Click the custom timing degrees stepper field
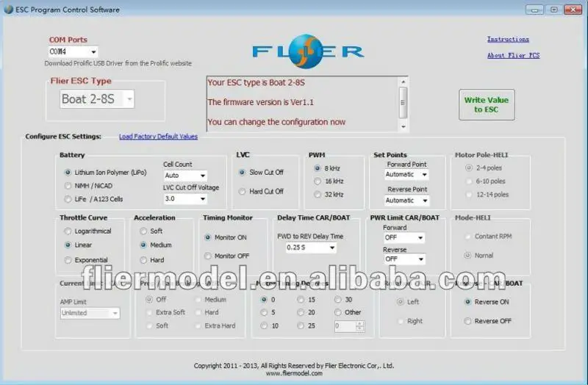 [349, 326]
